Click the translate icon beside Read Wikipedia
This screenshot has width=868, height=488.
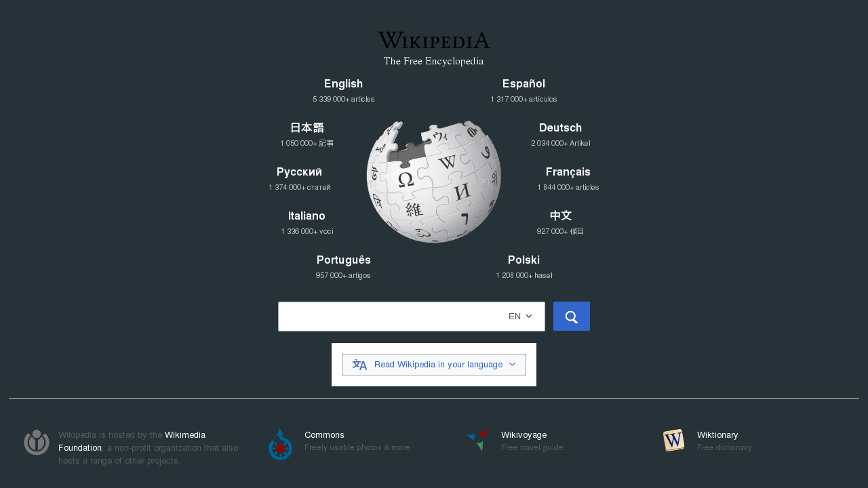359,365
